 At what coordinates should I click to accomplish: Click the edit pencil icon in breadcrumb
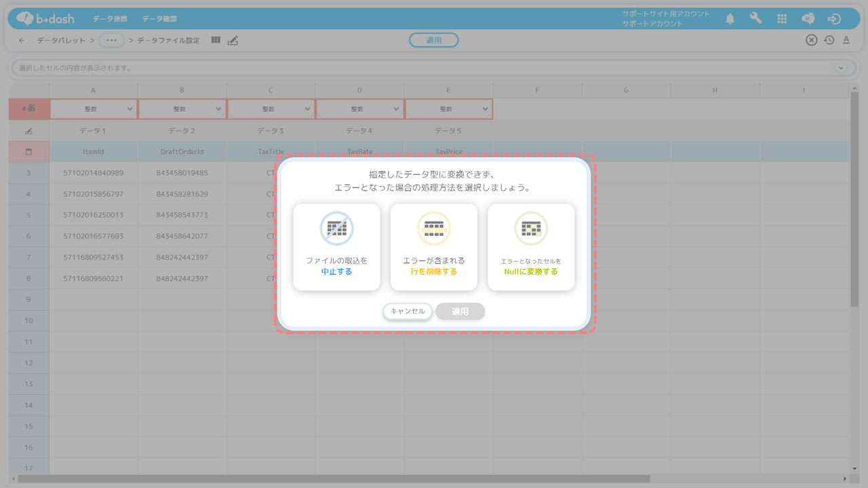(233, 41)
